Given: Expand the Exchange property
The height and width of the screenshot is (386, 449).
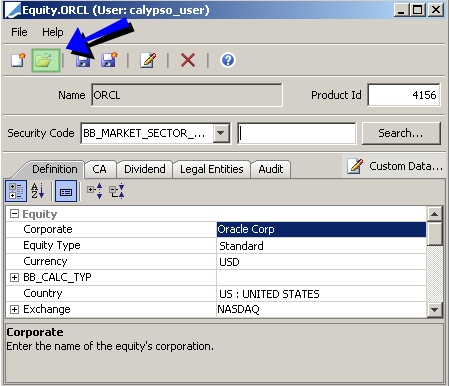Looking at the screenshot, I should (x=14, y=309).
